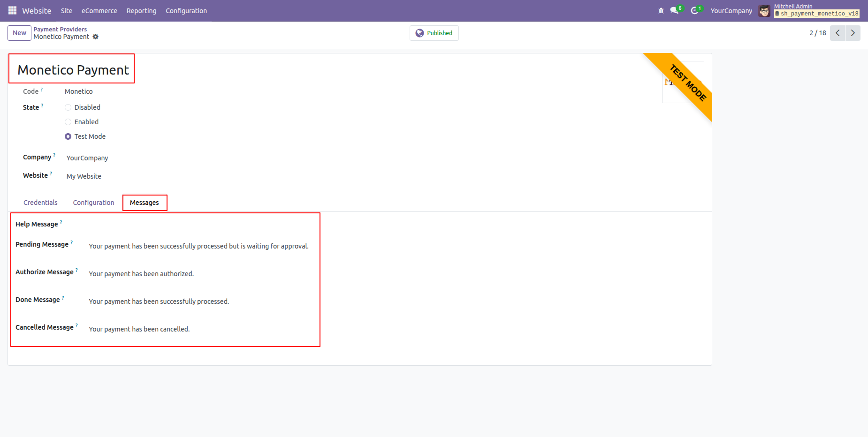Click the New button
The image size is (868, 437).
[x=19, y=33]
